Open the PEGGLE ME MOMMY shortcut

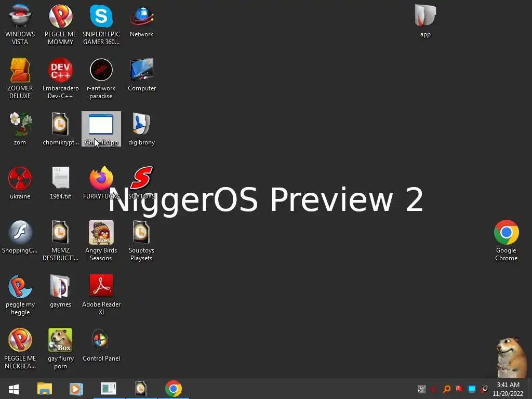[x=60, y=25]
